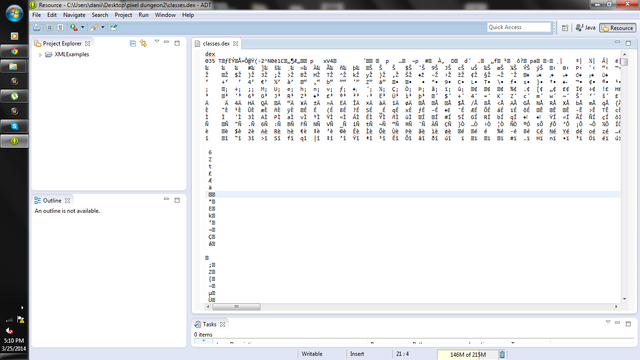
Task: Click the cursor position 21 : 4 status
Action: click(x=402, y=354)
